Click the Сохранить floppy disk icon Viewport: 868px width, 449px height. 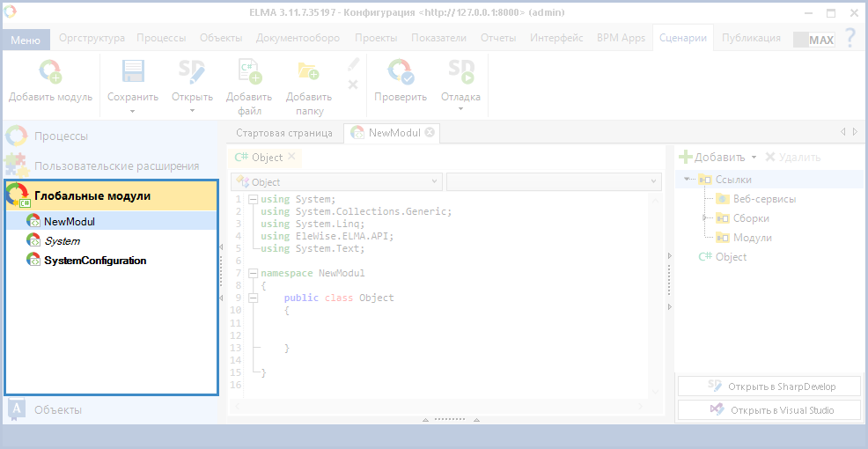click(133, 72)
